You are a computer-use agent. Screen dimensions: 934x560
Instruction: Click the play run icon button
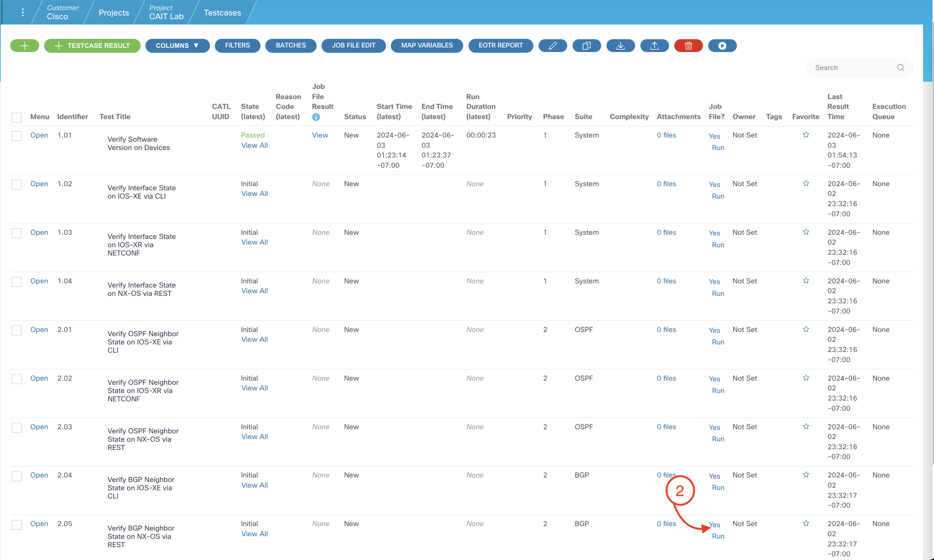click(722, 46)
